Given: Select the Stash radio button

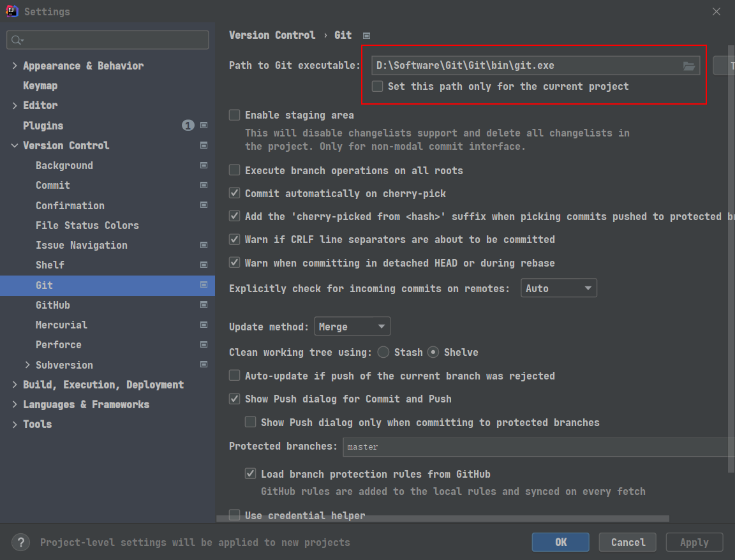Looking at the screenshot, I should point(383,352).
